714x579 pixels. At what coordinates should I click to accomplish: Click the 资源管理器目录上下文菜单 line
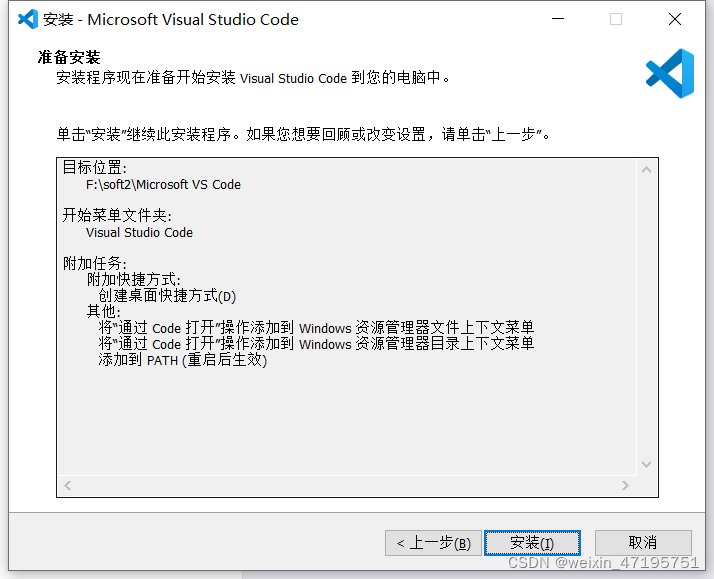coord(316,344)
